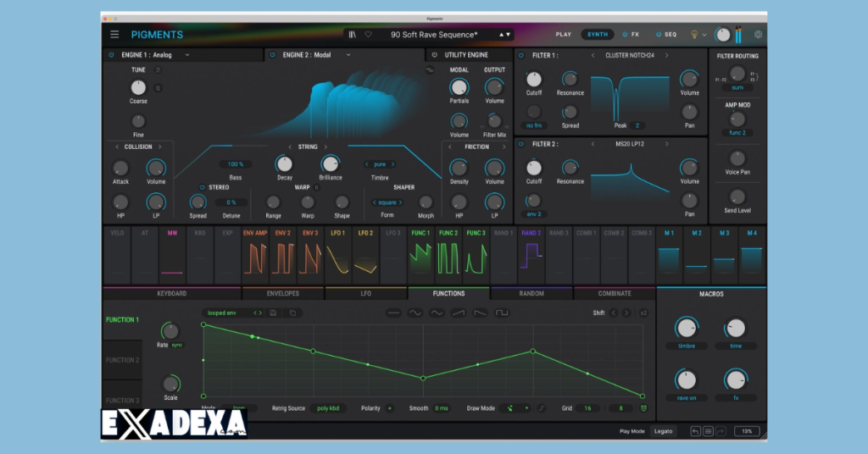
Task: Open the settings gear icon
Action: pyautogui.click(x=758, y=34)
